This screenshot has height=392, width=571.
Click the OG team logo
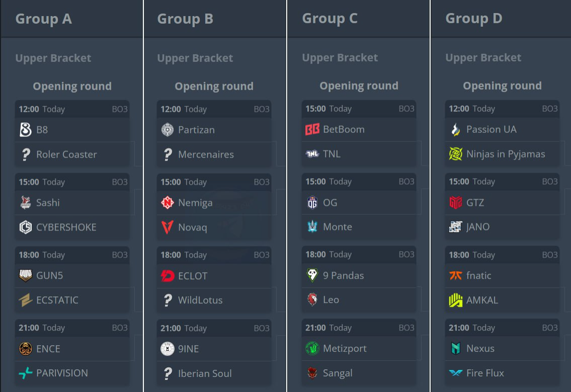(312, 203)
